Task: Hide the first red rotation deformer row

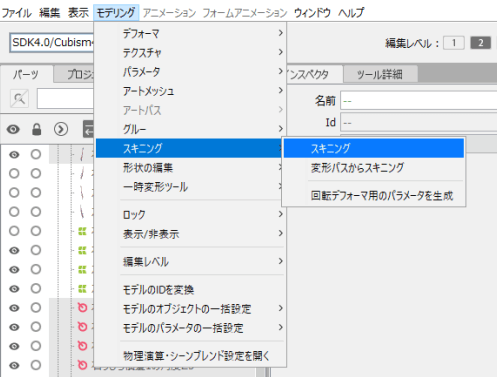Action: click(14, 308)
